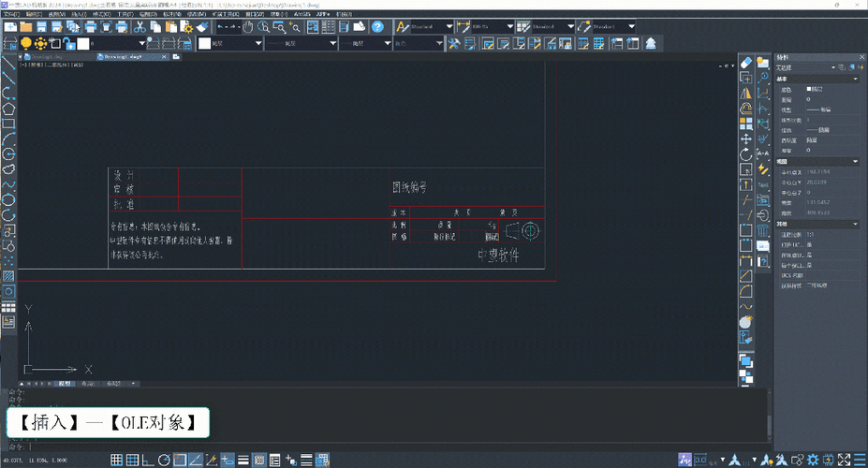The height and width of the screenshot is (468, 868).
Task: Click the Cut scissors icon
Action: pos(140,26)
